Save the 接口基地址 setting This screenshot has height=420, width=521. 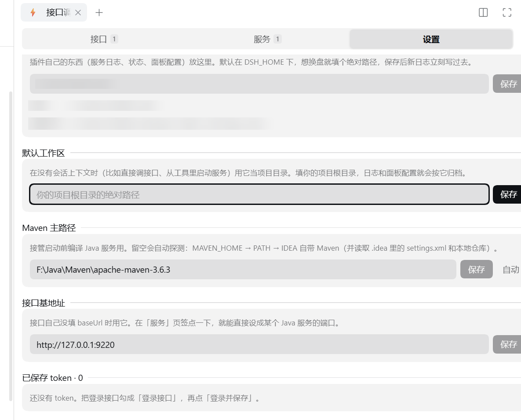click(507, 344)
